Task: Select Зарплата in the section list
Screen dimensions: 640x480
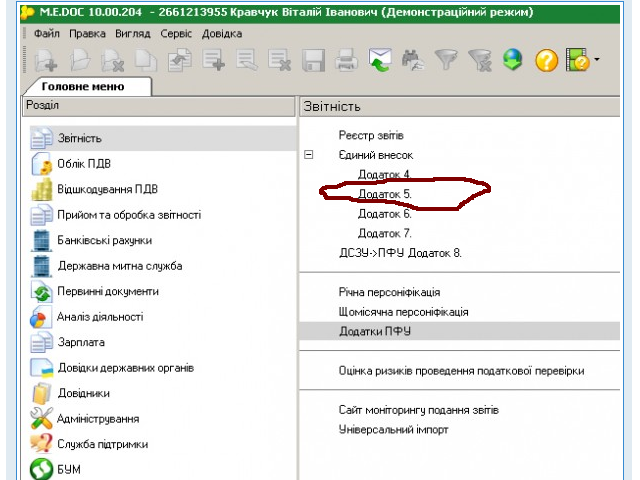Action: (80, 342)
